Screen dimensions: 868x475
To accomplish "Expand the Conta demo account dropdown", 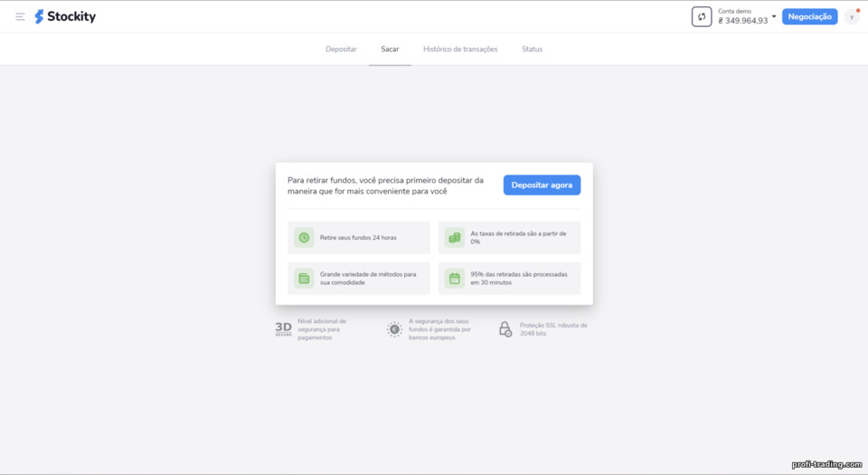I will (x=774, y=16).
